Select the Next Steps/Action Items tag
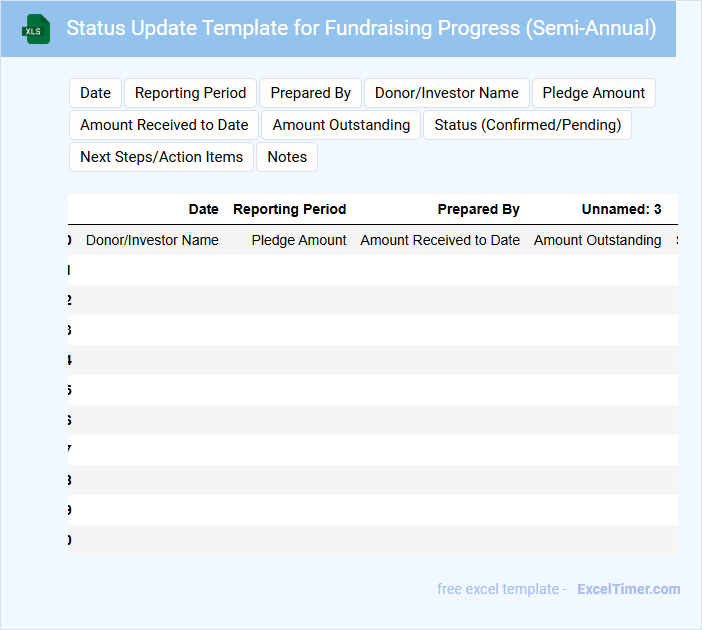702x630 pixels. (161, 157)
